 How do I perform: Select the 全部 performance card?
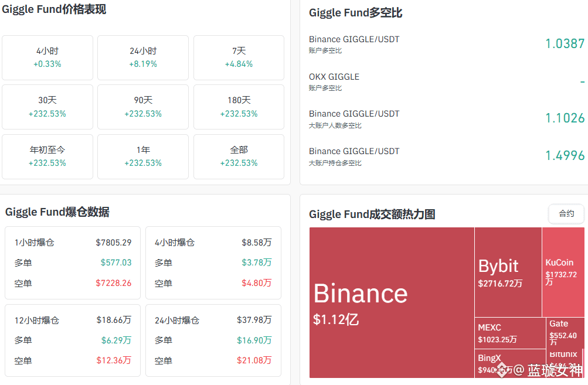[239, 156]
